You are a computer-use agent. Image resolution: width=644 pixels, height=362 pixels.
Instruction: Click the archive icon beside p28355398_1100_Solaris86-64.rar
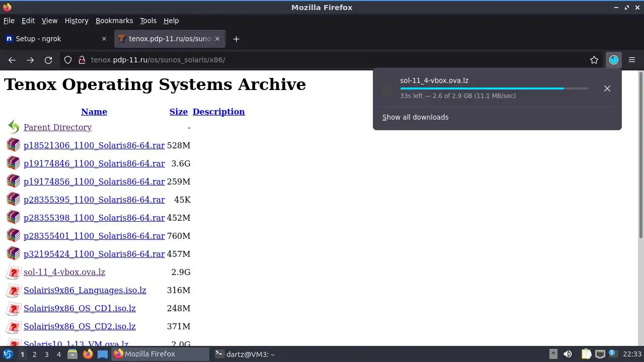(14, 217)
